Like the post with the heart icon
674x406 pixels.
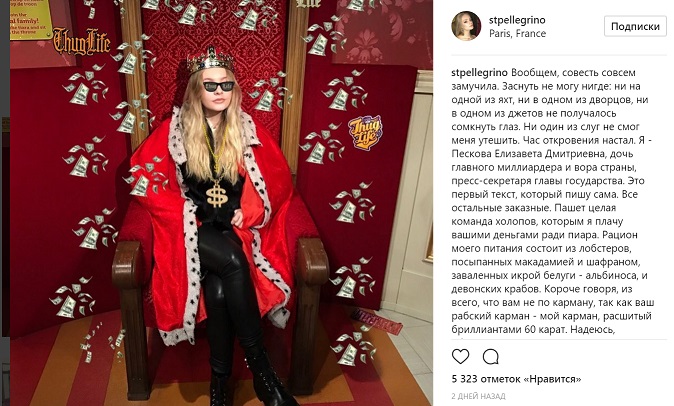[460, 357]
